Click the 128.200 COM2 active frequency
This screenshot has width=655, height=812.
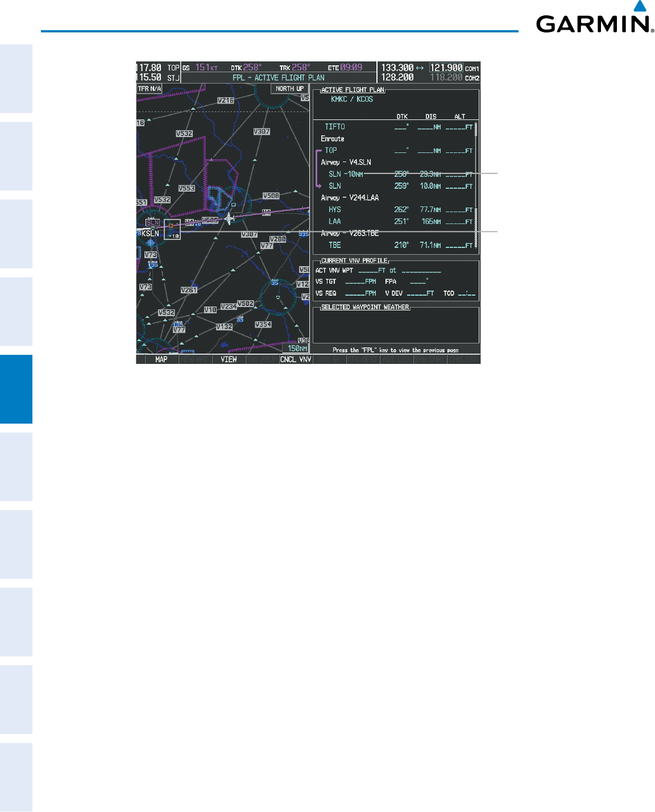(397, 77)
